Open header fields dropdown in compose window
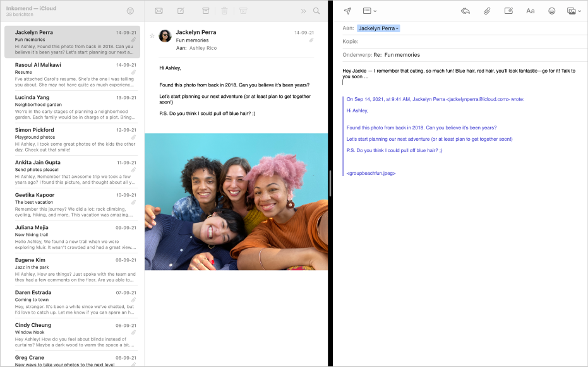 tap(369, 11)
